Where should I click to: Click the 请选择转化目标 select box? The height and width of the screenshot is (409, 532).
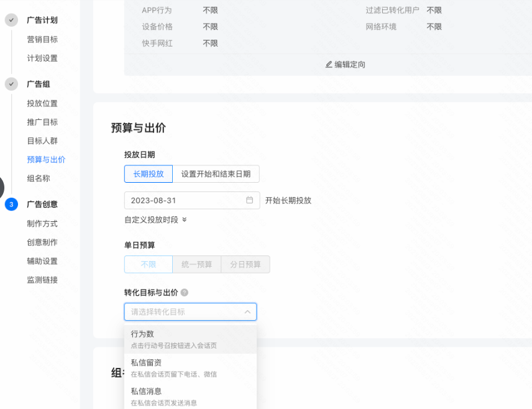coord(190,311)
